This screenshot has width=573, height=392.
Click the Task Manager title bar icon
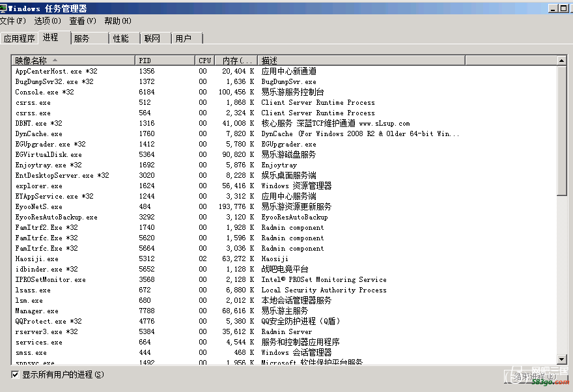point(3,8)
